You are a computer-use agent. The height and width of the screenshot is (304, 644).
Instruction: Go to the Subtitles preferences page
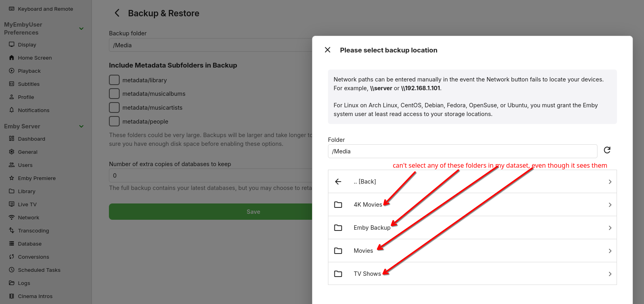point(29,84)
